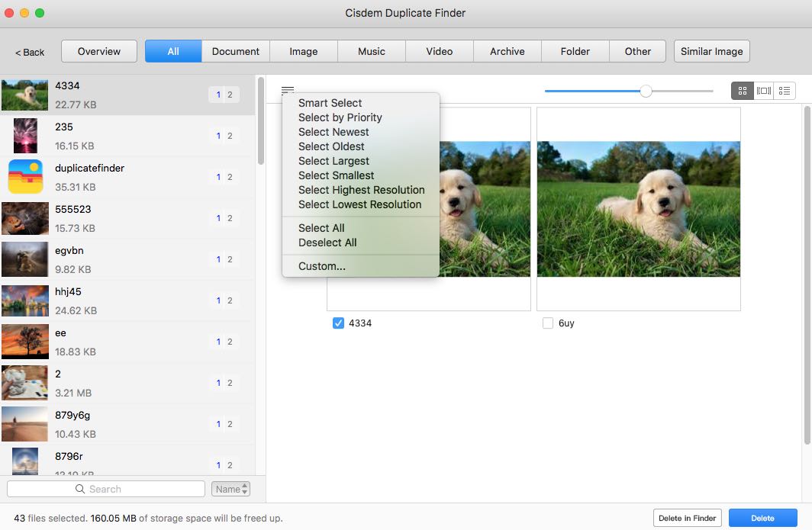This screenshot has height=530, width=812.
Task: Go Back to previous screen
Action: (30, 53)
